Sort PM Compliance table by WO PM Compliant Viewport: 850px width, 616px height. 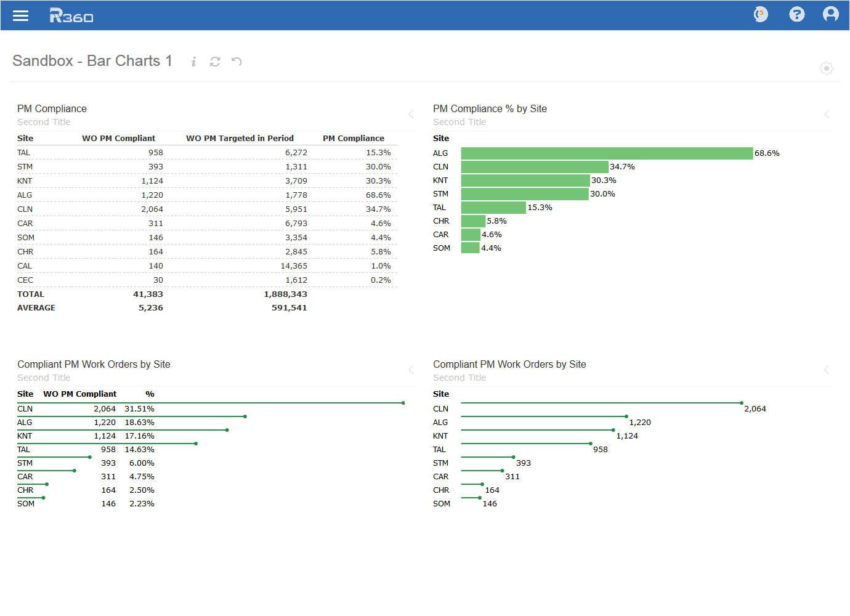(x=118, y=139)
